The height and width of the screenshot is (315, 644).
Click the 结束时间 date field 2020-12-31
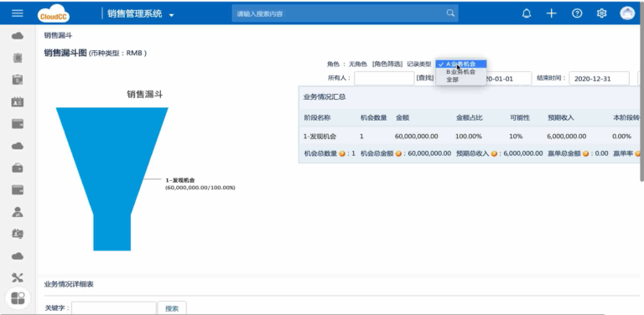point(599,79)
